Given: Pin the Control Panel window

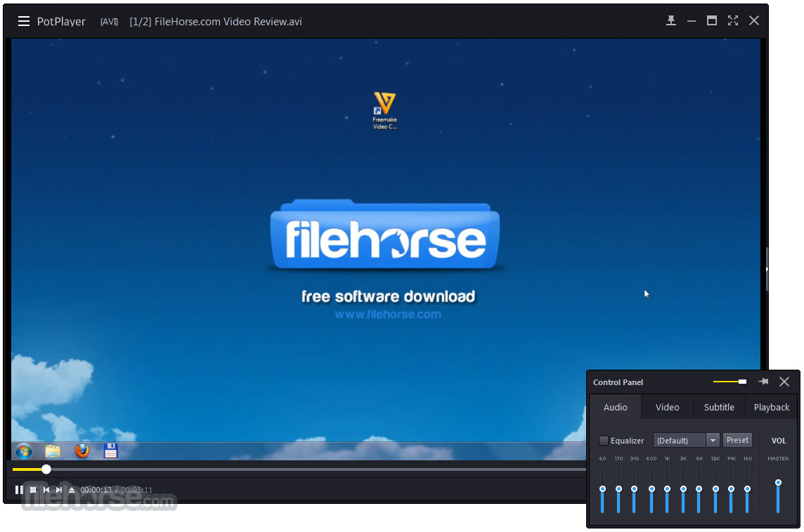Looking at the screenshot, I should coord(763,382).
